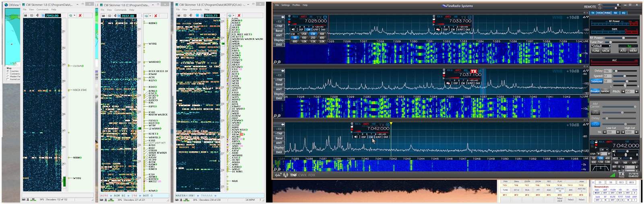Open the Settings menu in FlexRadio
The height and width of the screenshot is (204, 644).
click(x=285, y=5)
